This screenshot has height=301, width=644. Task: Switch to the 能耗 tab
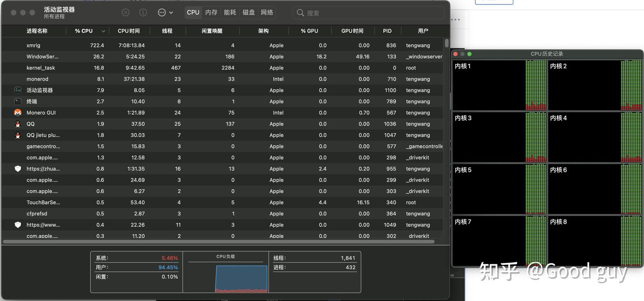click(x=230, y=13)
